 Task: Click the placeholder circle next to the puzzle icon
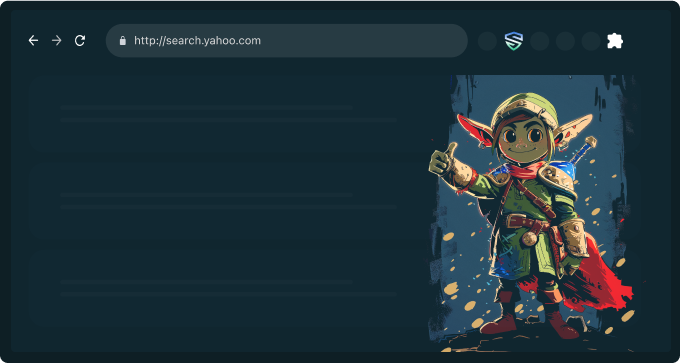[x=591, y=41]
